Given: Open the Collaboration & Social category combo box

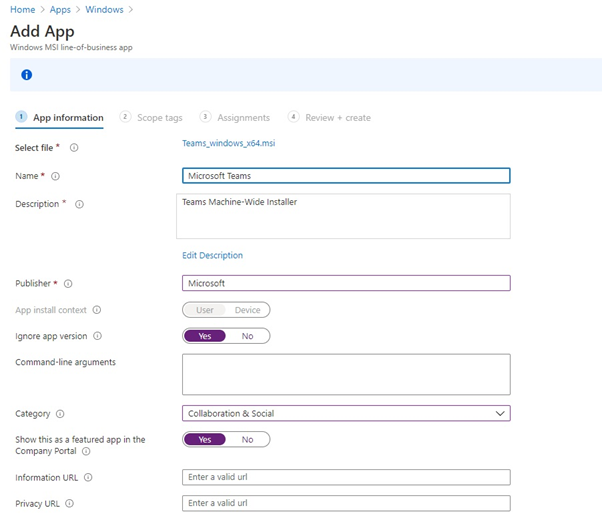Looking at the screenshot, I should (x=346, y=414).
